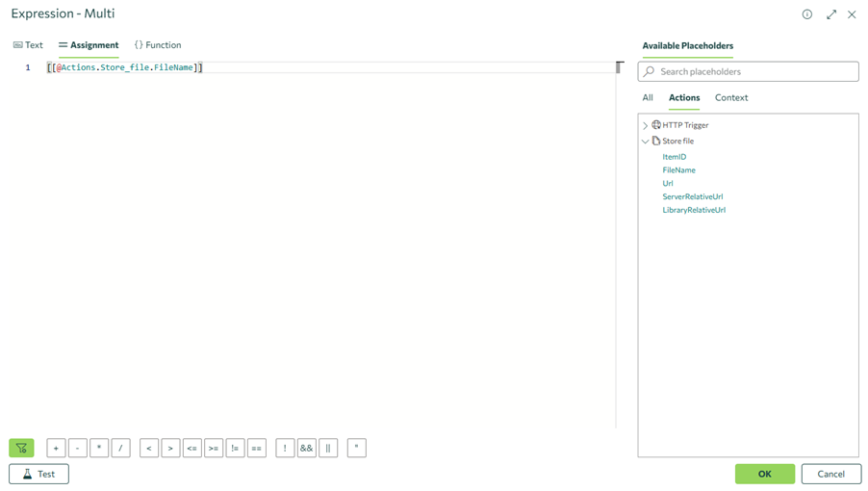Click the editor scrollbar marker
This screenshot has height=491, width=868.
click(x=620, y=67)
